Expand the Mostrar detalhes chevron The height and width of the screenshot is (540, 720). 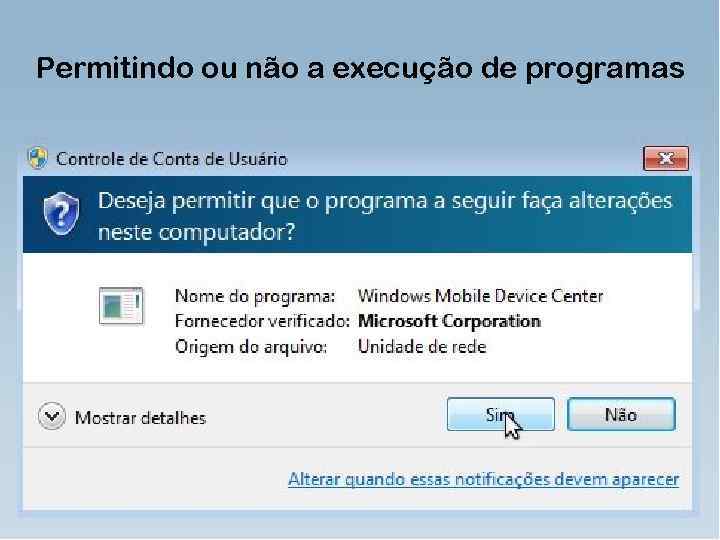(x=52, y=416)
